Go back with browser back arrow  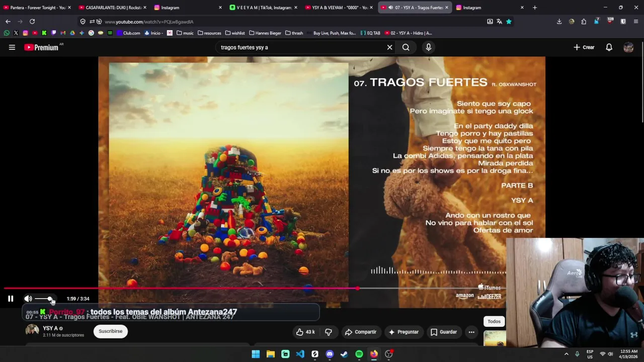point(8,22)
